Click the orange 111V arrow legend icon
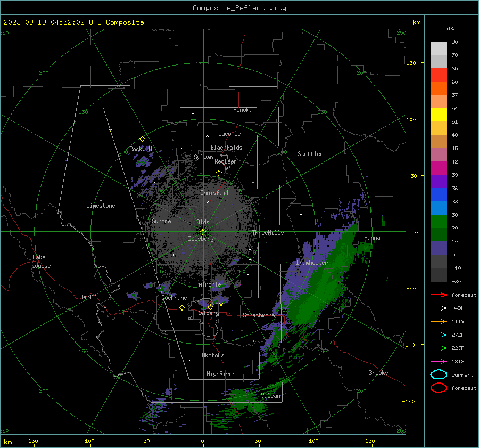The image size is (479, 448). 439,321
